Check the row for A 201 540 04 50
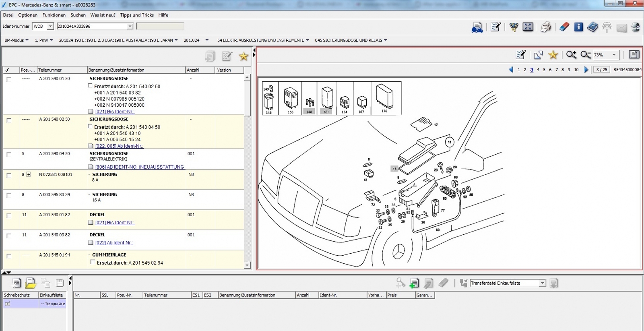The height and width of the screenshot is (331, 644). (9, 155)
